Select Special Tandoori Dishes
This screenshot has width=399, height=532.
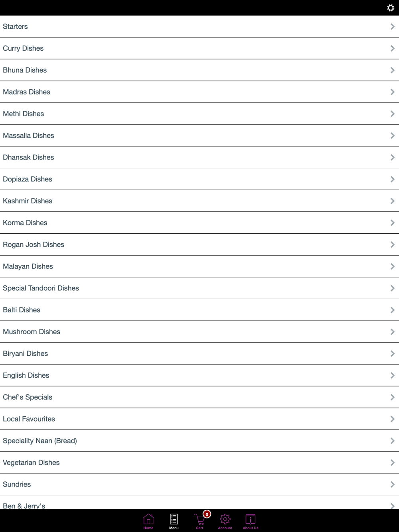click(x=199, y=288)
